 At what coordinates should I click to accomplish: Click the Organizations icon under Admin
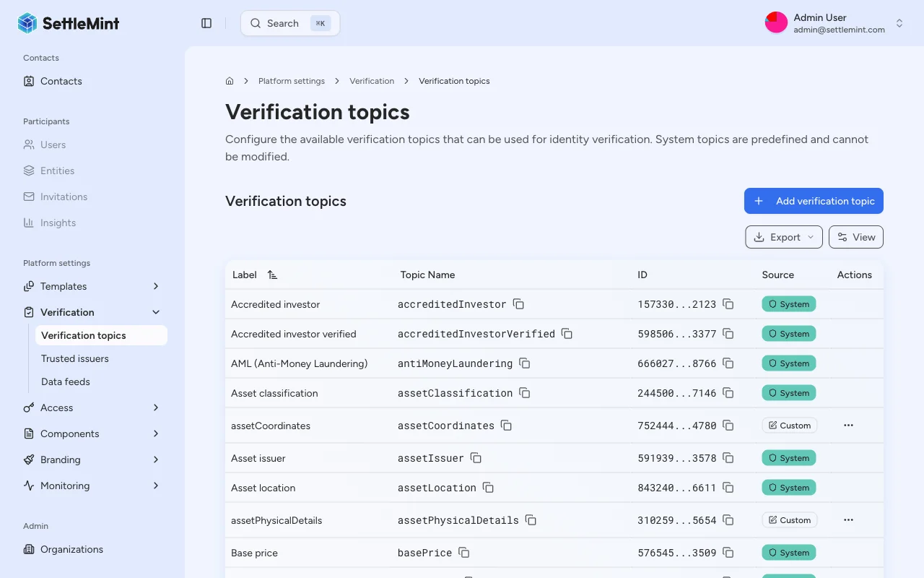coord(27,549)
